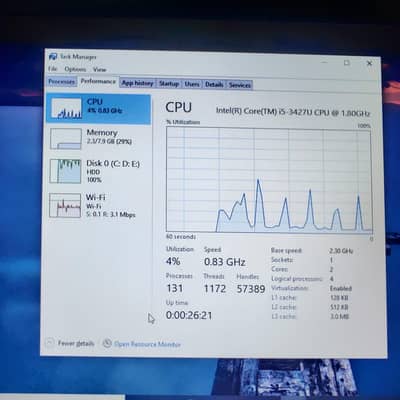Click the CPU utilization graph
Image resolution: width=400 pixels, height=400 pixels.
(269, 180)
